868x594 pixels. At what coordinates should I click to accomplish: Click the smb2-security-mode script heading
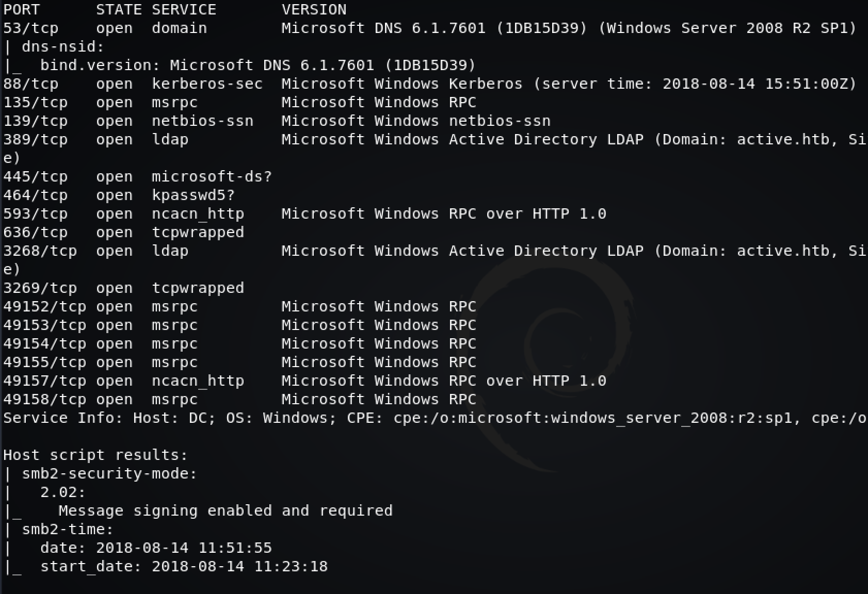click(109, 474)
